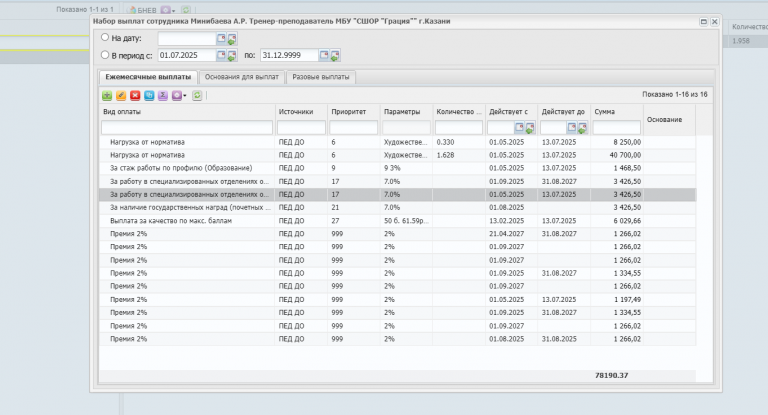The height and width of the screenshot is (415, 768).
Task: Click refresh icon in background window toolbar
Action: click(186, 10)
